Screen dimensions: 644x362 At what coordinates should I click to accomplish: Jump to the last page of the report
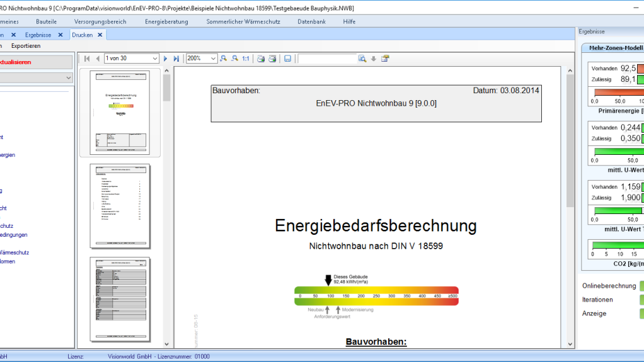tap(176, 59)
